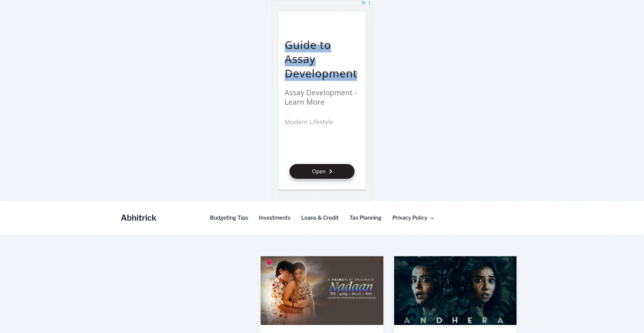Navigate to Tax Planning page
This screenshot has height=333, width=644.
coord(365,218)
